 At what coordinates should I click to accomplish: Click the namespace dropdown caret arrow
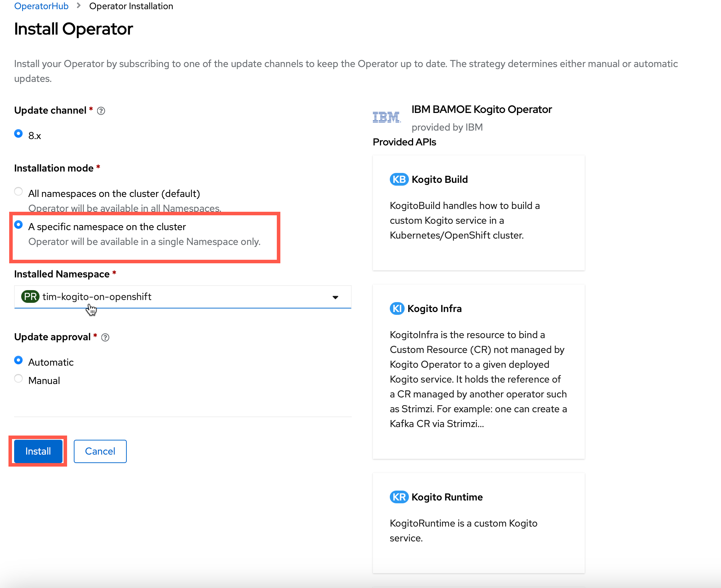point(335,297)
